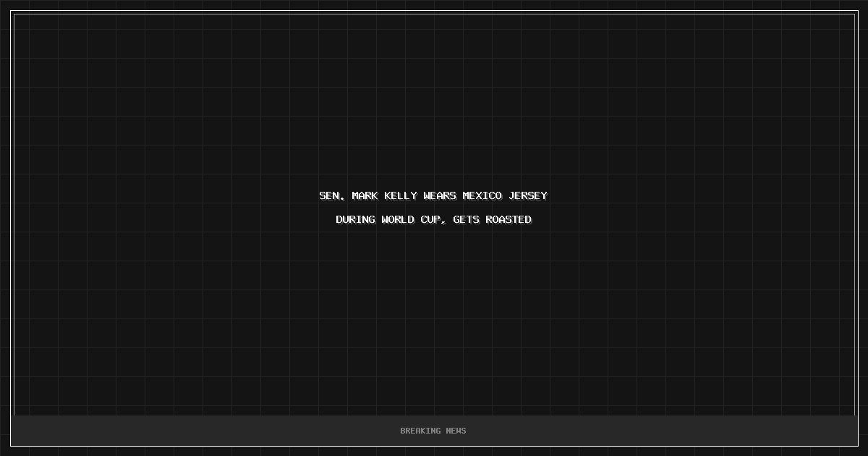The image size is (868, 456).
Task: Click the white rectangular border frame
Action: click(x=434, y=11)
